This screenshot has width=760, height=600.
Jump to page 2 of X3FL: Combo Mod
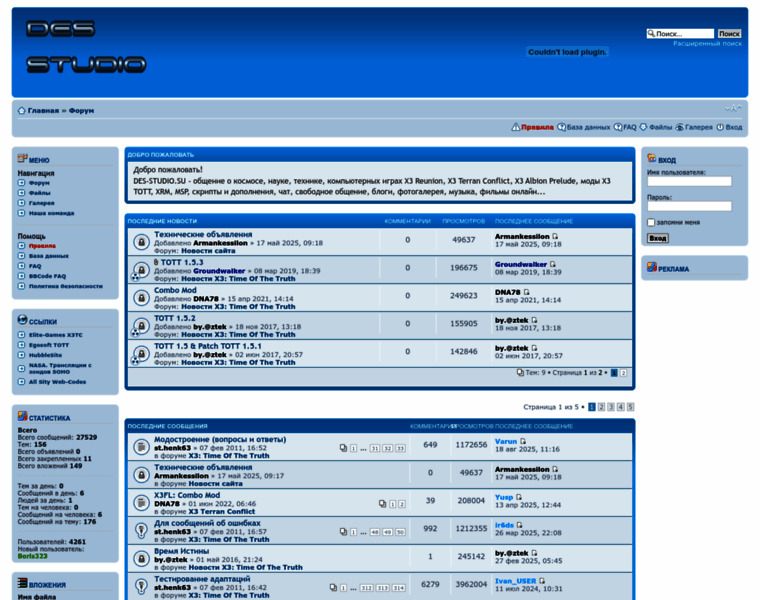[x=401, y=504]
